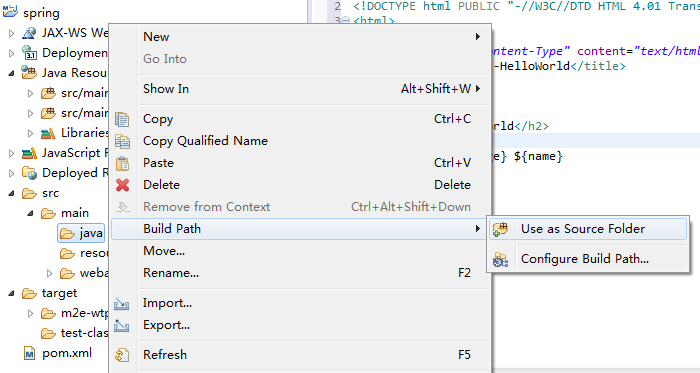Click the Configure Build Path icon
The image size is (700, 373).
click(500, 259)
